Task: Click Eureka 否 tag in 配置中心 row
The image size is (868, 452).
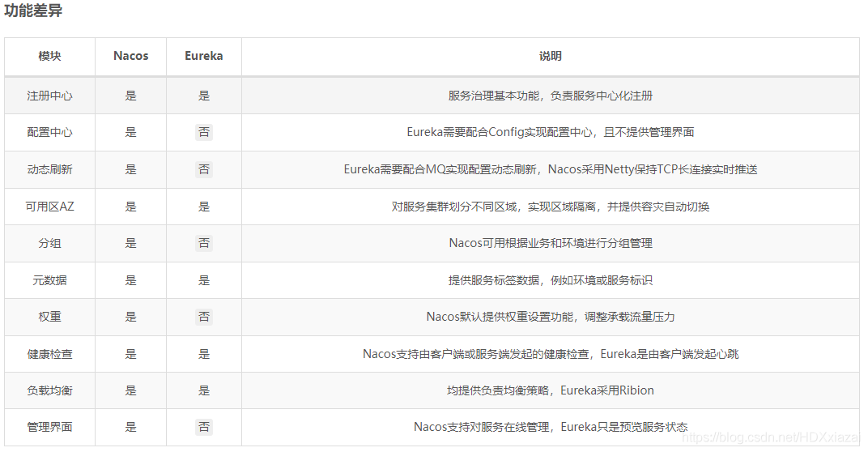Action: pyautogui.click(x=204, y=132)
